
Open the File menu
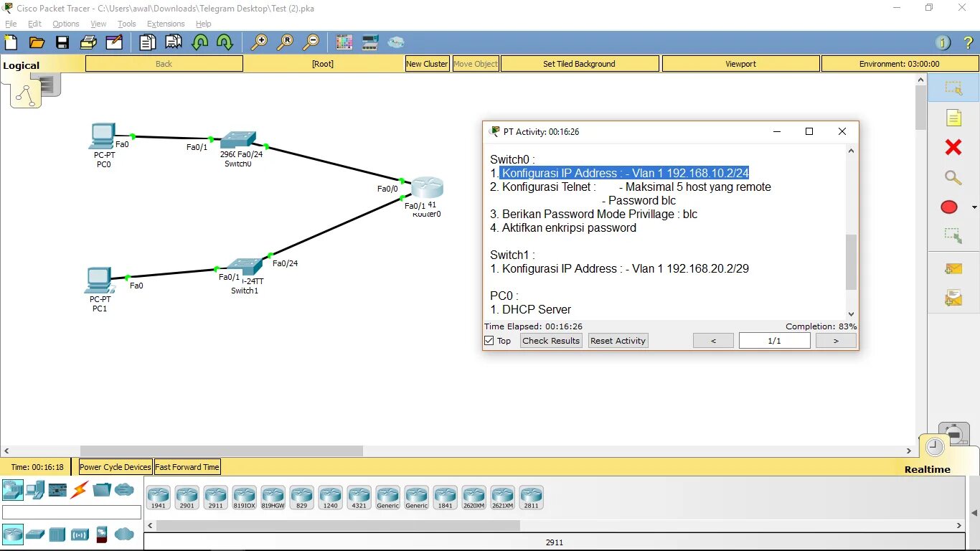(x=11, y=24)
